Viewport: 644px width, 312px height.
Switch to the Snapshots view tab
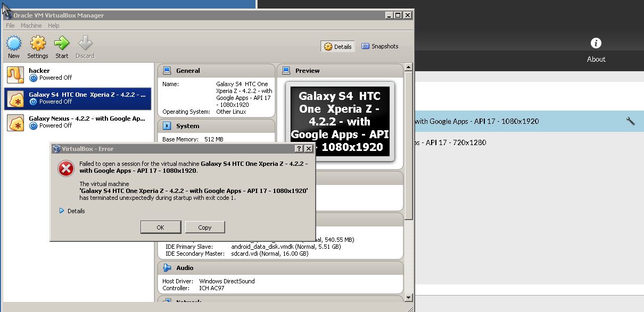point(380,46)
